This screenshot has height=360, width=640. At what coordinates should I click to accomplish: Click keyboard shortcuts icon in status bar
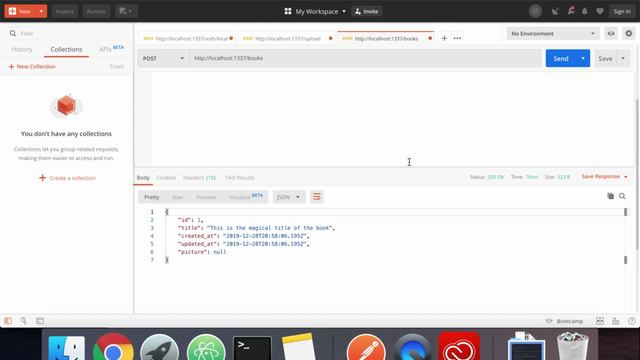[616, 321]
